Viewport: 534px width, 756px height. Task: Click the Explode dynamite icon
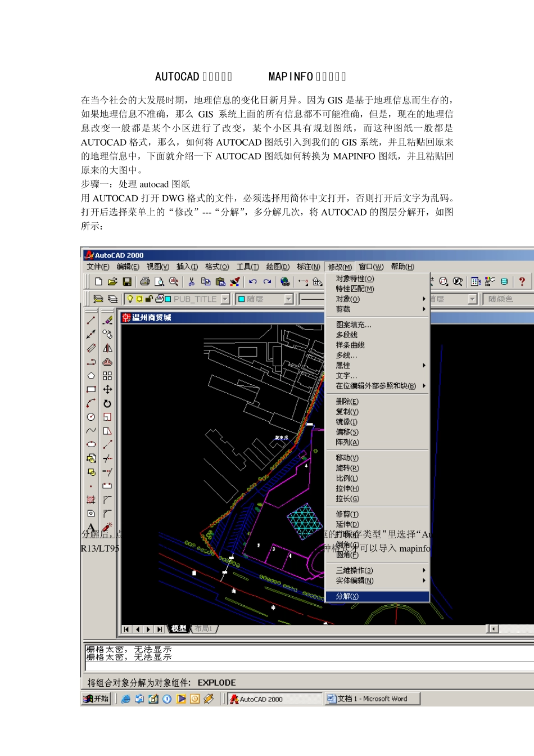point(107,527)
